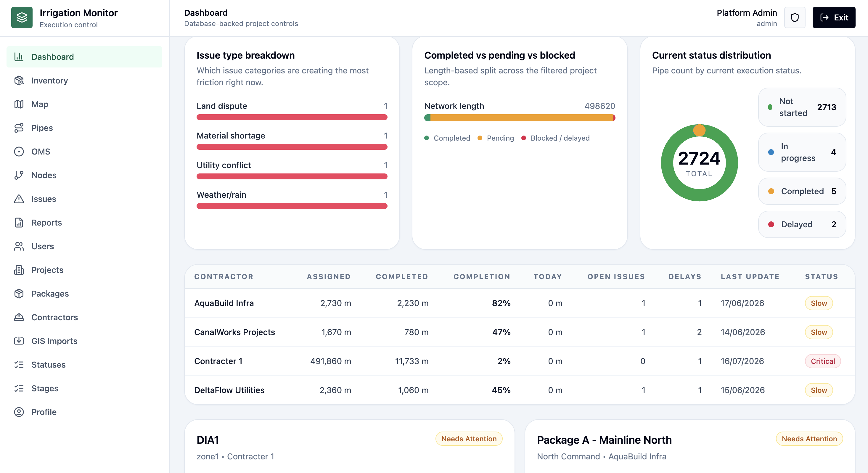This screenshot has height=473, width=868.
Task: Click the Slow badge for AquaBuild Infra
Action: [819, 303]
